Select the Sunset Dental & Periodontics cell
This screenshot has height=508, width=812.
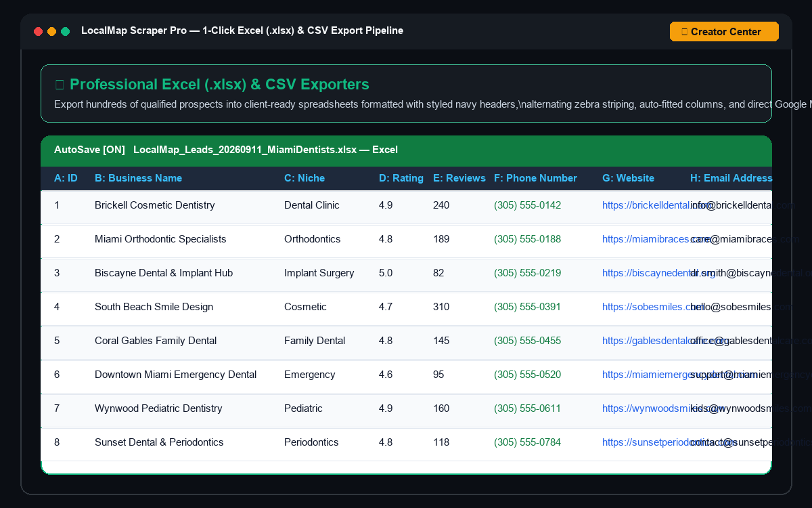[159, 442]
